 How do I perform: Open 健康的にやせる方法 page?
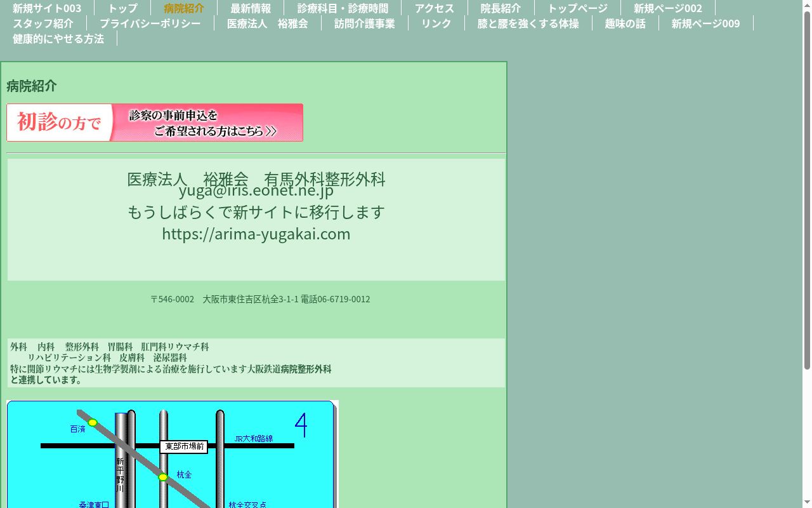pyautogui.click(x=58, y=39)
